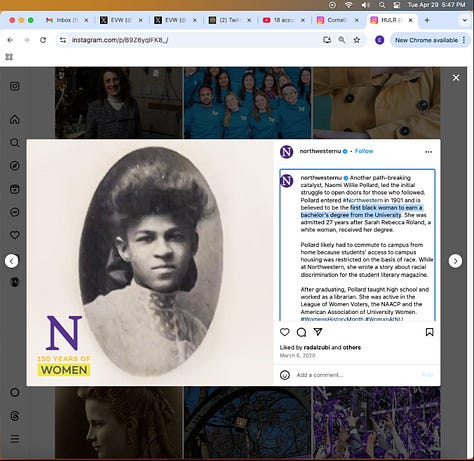The height and width of the screenshot is (461, 474).
Task: Click the northwesternu avatar in post header
Action: point(286,152)
